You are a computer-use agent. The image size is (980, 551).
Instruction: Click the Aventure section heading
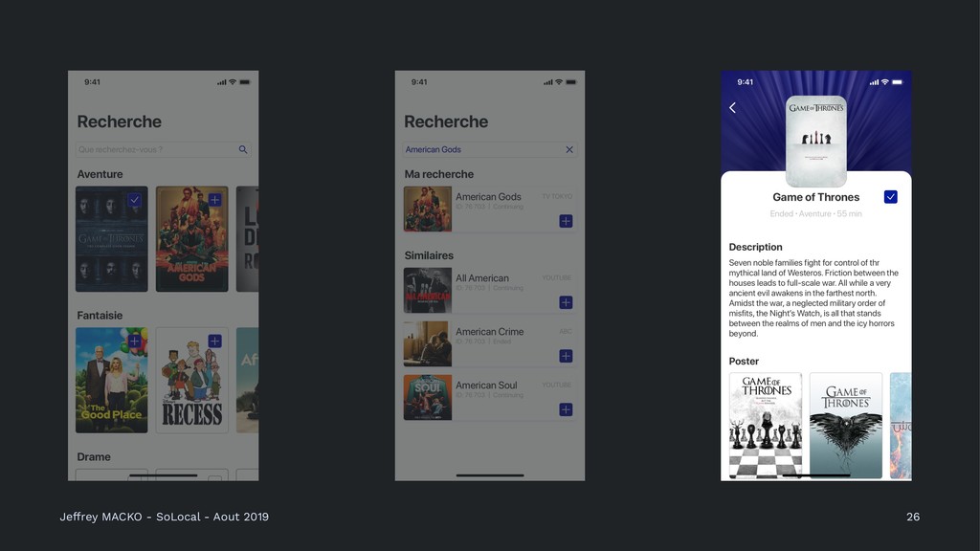tap(100, 174)
